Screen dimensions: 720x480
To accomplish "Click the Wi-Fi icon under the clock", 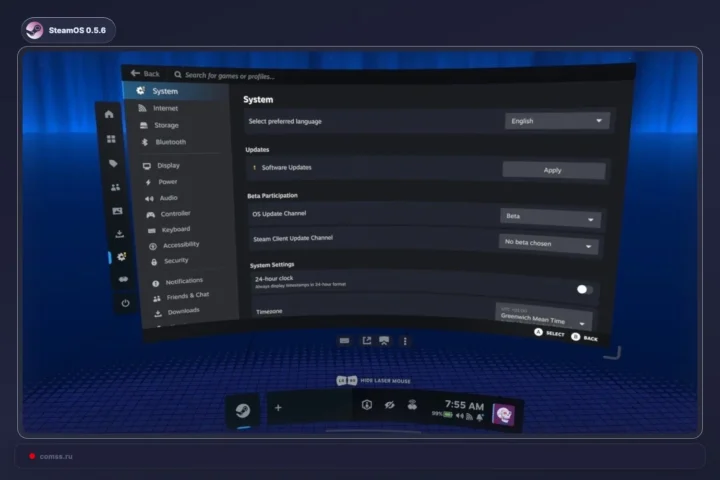I will [469, 417].
